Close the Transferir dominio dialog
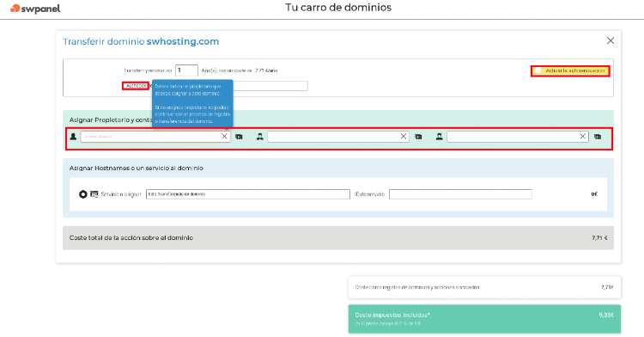Viewport: 644px width, 337px height. 611,40
